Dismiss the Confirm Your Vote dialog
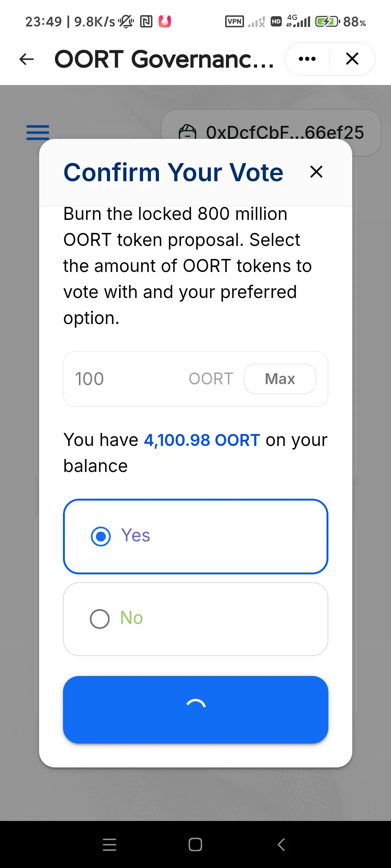This screenshot has width=391, height=868. click(x=316, y=172)
